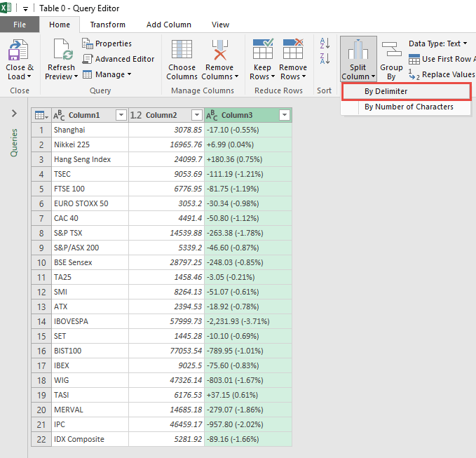Open the File tab
476x458 pixels.
click(x=20, y=25)
